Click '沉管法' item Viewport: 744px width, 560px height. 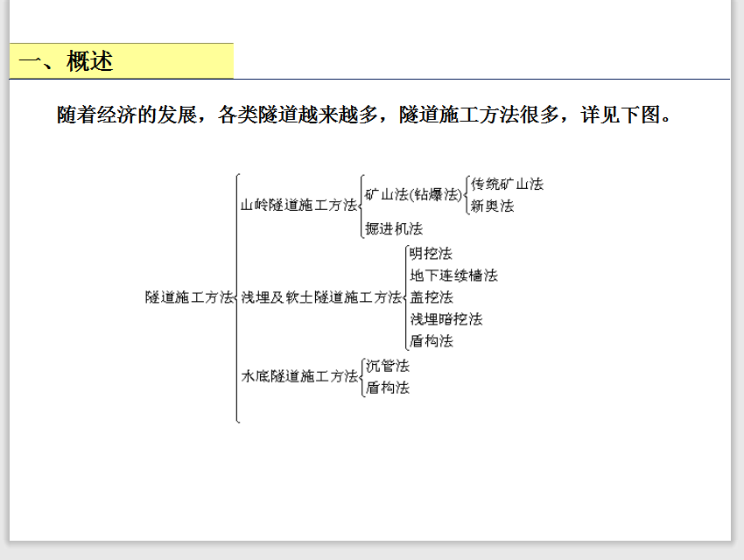pos(388,366)
